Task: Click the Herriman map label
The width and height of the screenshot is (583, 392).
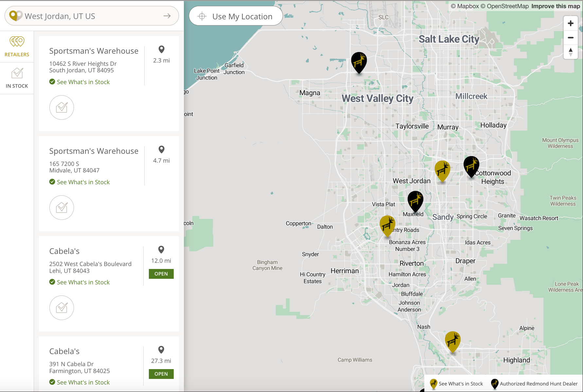Action: click(345, 271)
